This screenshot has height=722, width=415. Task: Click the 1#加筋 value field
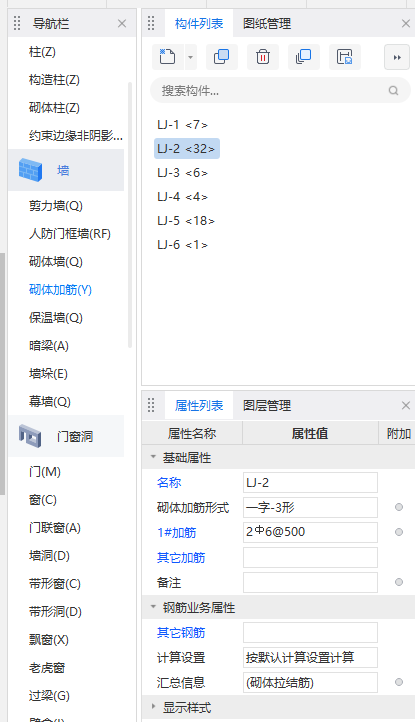click(310, 532)
